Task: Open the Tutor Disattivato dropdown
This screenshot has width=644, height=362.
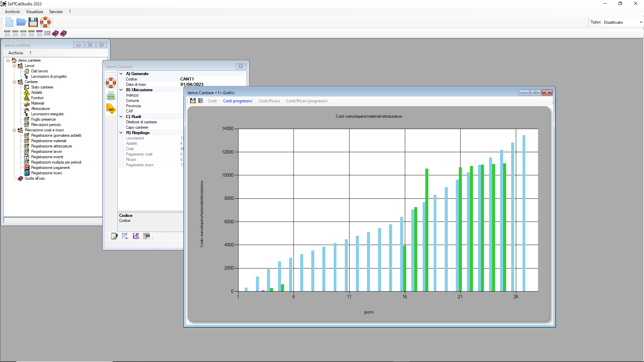Action: click(x=641, y=22)
